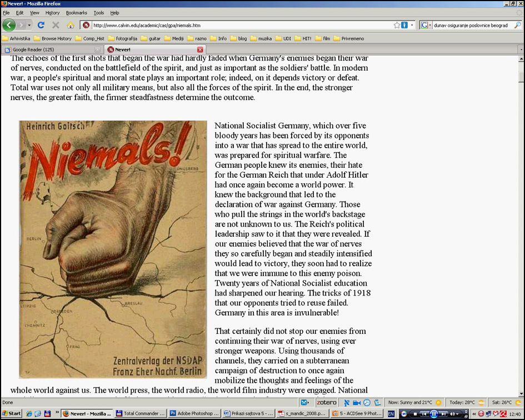Click the search magnifier icon
Viewport: 525px width, 420px height.
point(517,25)
